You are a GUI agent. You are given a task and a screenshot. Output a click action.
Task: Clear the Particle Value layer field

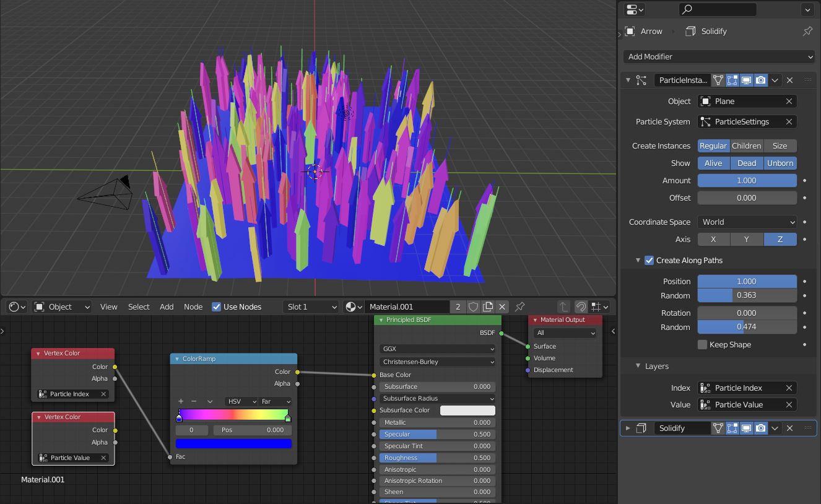point(789,404)
